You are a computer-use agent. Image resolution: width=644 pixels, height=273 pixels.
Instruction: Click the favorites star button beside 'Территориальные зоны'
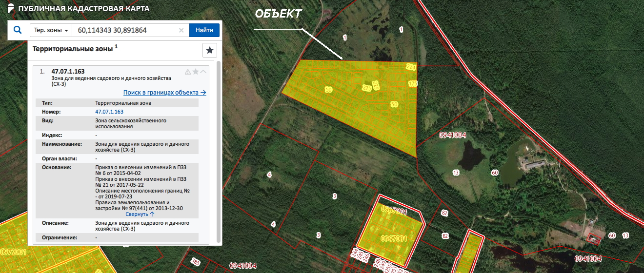(x=209, y=50)
